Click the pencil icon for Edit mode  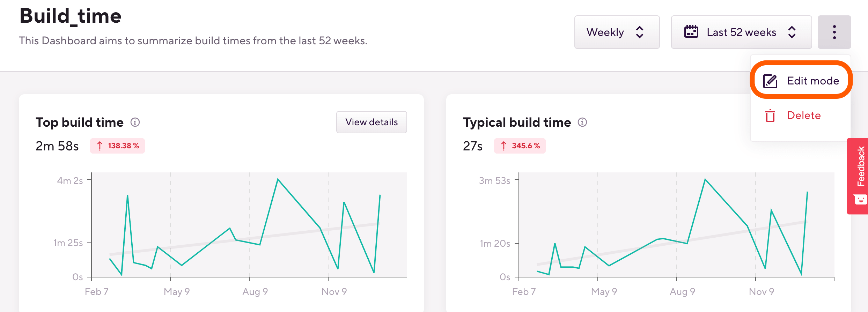(770, 81)
